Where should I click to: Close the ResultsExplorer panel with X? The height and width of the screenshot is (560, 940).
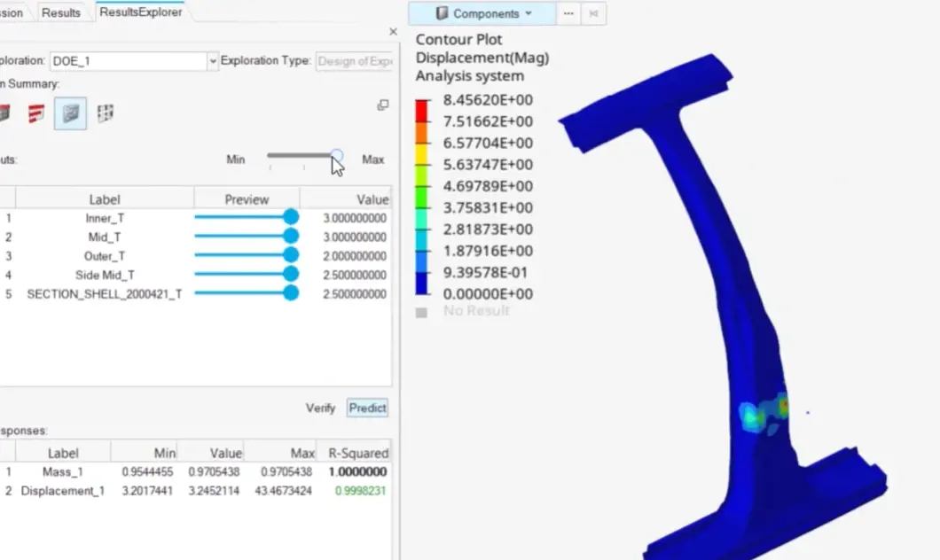pyautogui.click(x=393, y=32)
